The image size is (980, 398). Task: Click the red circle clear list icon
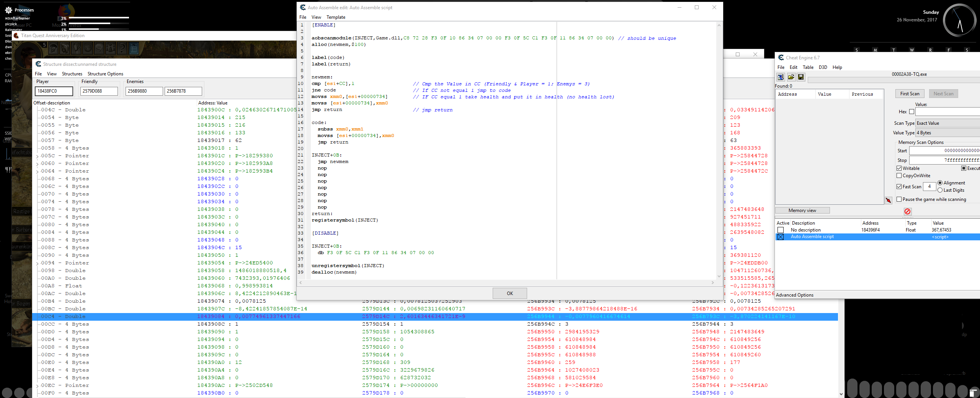[x=907, y=212]
